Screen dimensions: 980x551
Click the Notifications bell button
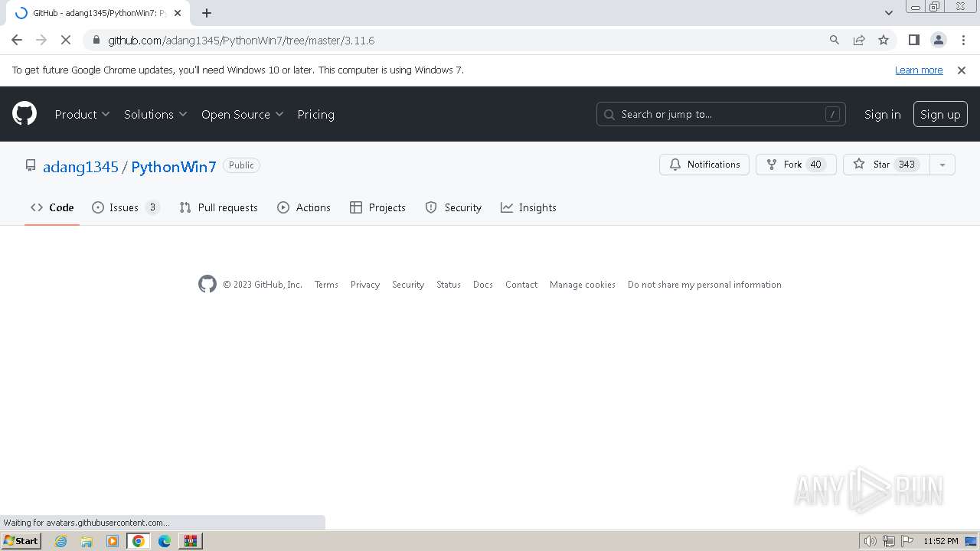pos(704,165)
